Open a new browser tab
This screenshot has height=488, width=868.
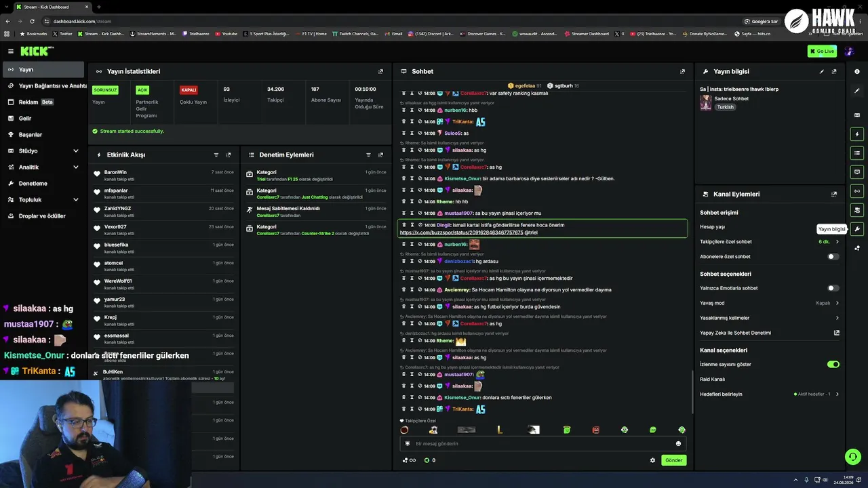click(x=99, y=7)
